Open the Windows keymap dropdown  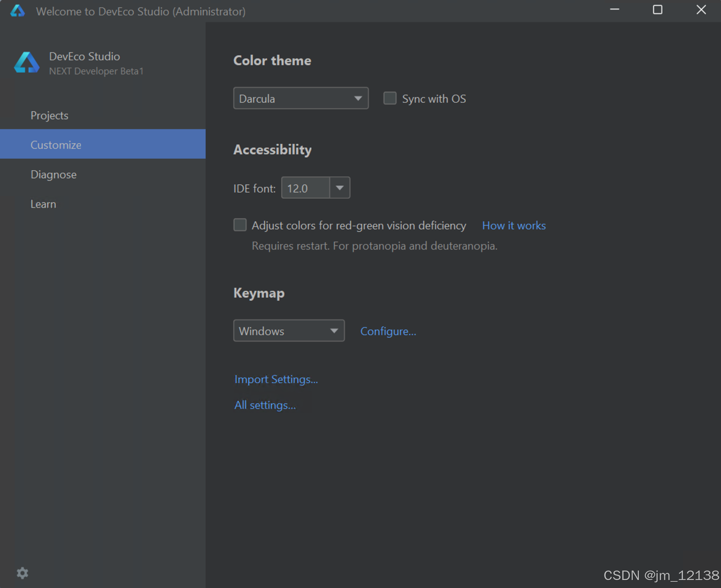pyautogui.click(x=289, y=331)
